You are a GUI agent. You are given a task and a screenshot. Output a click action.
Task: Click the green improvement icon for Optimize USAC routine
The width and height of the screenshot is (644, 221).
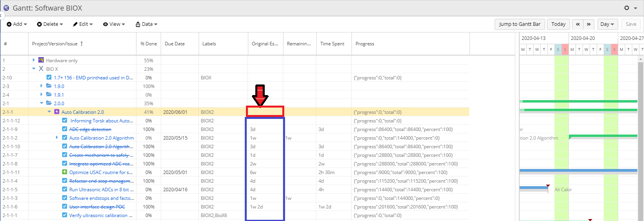point(65,172)
